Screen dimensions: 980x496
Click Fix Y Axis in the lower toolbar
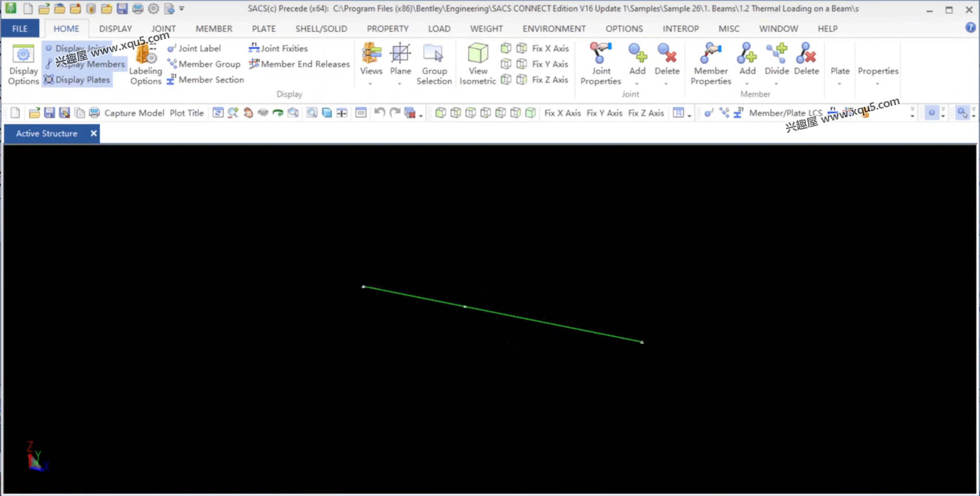(x=604, y=113)
